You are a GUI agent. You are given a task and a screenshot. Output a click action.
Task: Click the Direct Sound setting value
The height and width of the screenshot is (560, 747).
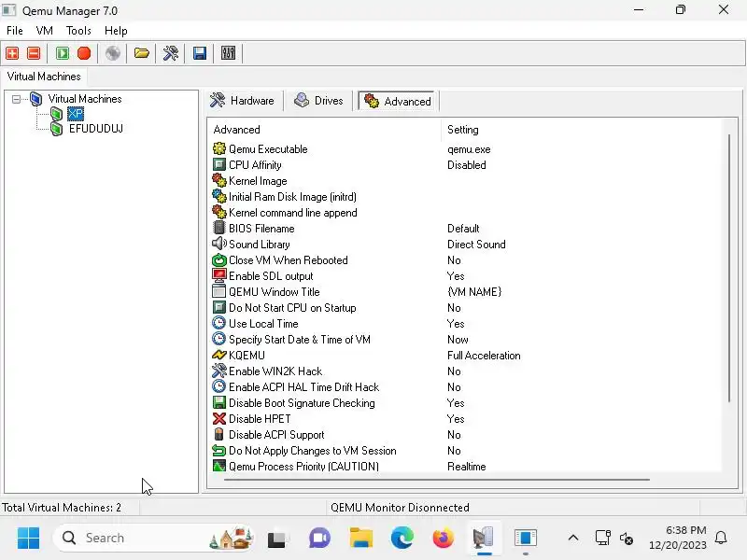[x=476, y=245]
